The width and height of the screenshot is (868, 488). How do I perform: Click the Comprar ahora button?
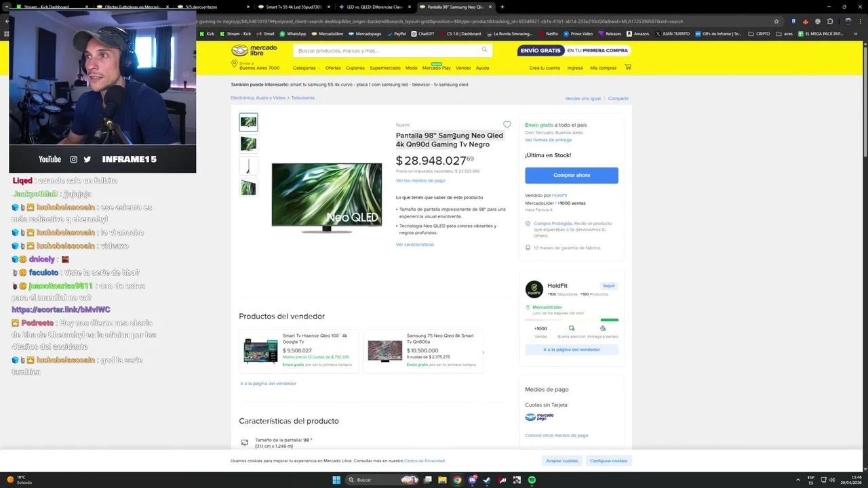pos(572,175)
